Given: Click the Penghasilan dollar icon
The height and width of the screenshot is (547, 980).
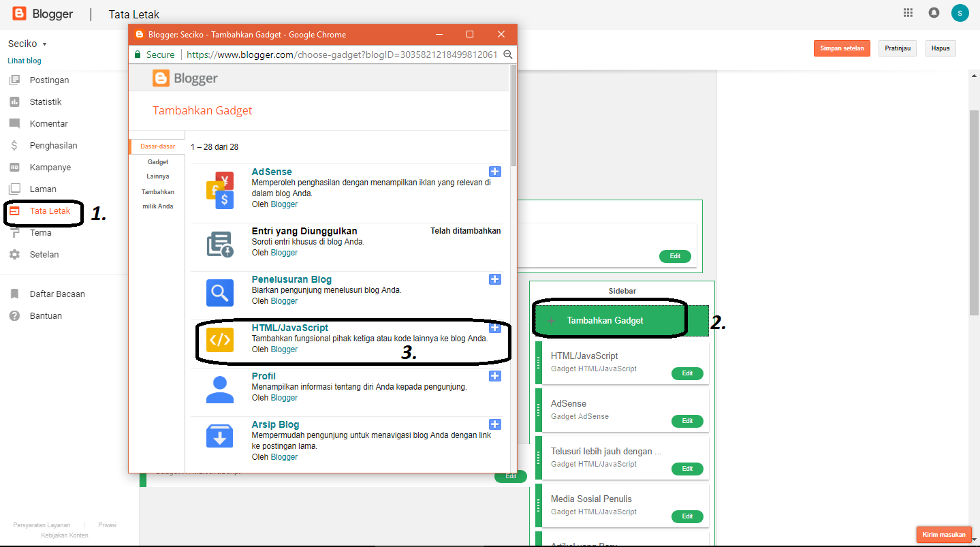Looking at the screenshot, I should (14, 145).
